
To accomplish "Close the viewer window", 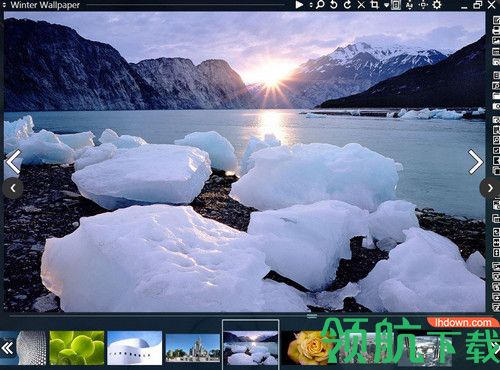I will (492, 5).
